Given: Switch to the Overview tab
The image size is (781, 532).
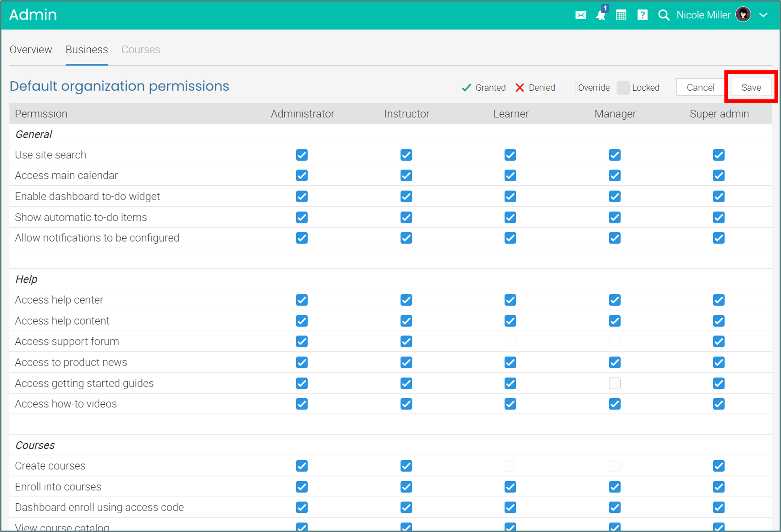Looking at the screenshot, I should tap(31, 50).
